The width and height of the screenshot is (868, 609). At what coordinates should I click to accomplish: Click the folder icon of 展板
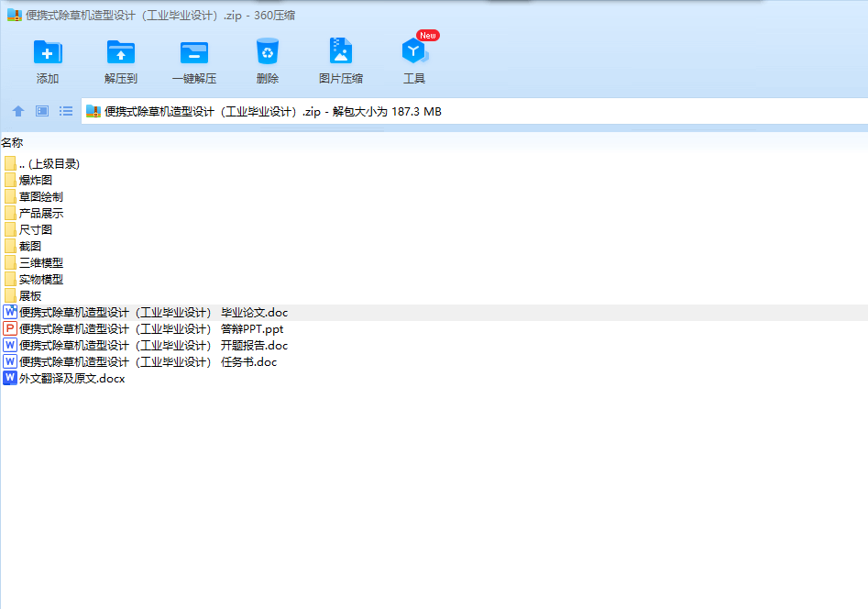click(x=10, y=295)
